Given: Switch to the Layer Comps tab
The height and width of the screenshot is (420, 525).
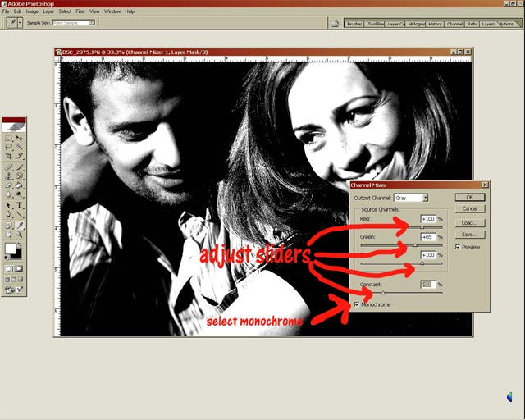Looking at the screenshot, I should pos(395,24).
